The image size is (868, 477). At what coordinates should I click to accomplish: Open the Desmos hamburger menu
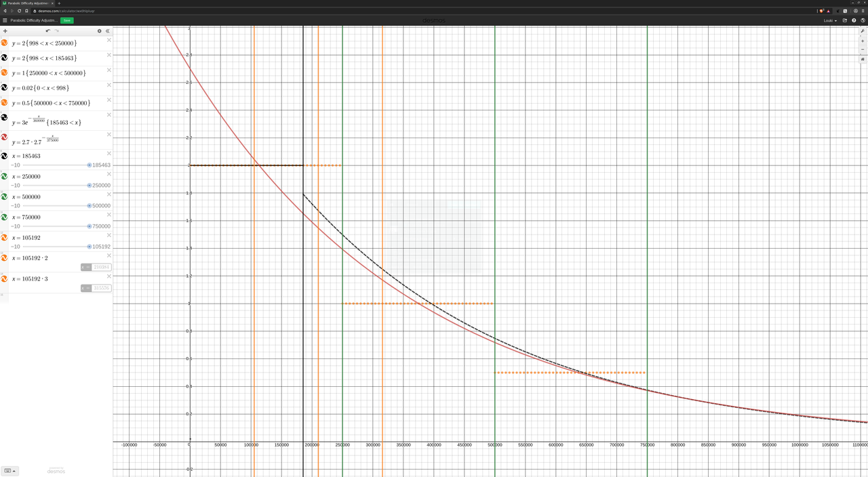(x=5, y=20)
